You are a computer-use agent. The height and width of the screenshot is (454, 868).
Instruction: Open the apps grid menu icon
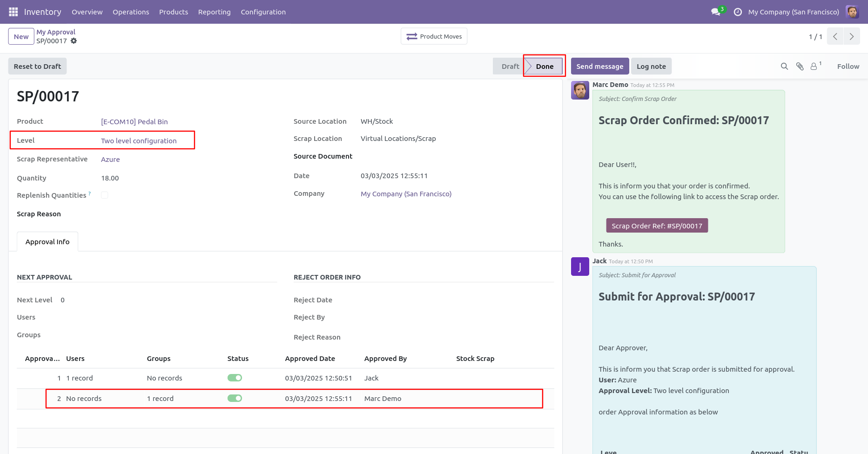click(x=13, y=12)
